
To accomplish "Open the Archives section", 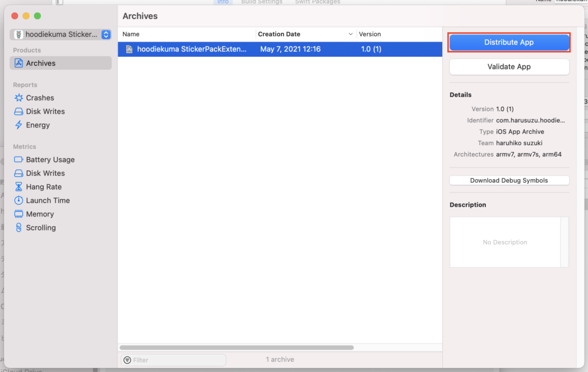I will 60,63.
